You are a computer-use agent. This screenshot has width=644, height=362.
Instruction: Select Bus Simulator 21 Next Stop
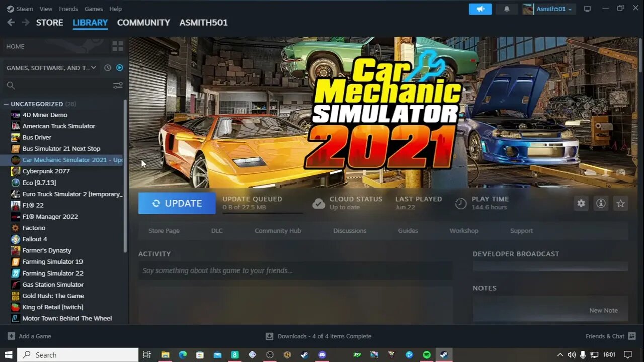click(x=62, y=149)
